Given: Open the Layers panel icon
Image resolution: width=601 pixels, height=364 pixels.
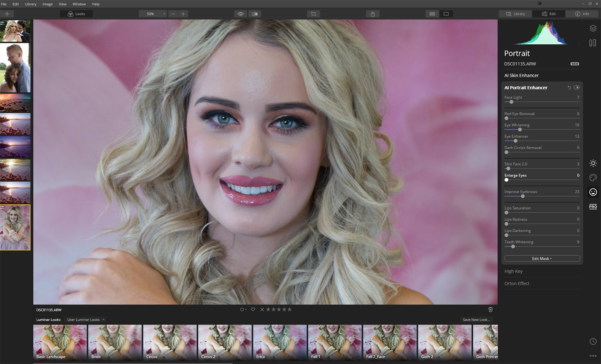Looking at the screenshot, I should tap(593, 28).
